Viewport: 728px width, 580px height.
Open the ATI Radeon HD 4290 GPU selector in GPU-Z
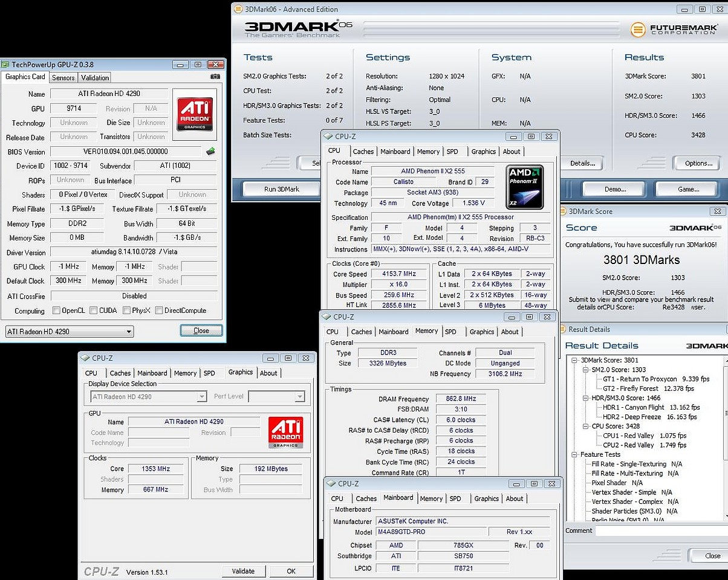(69, 332)
